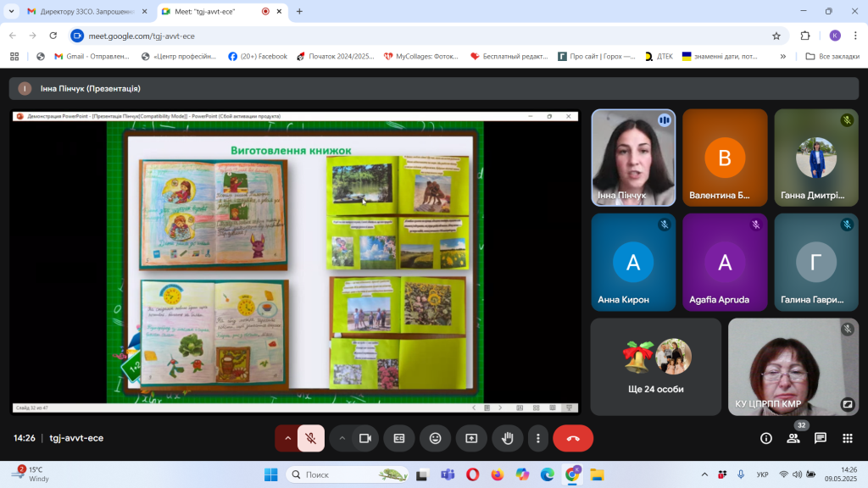Open the emoji reaction picker
This screenshot has height=488, width=868.
pyautogui.click(x=435, y=438)
